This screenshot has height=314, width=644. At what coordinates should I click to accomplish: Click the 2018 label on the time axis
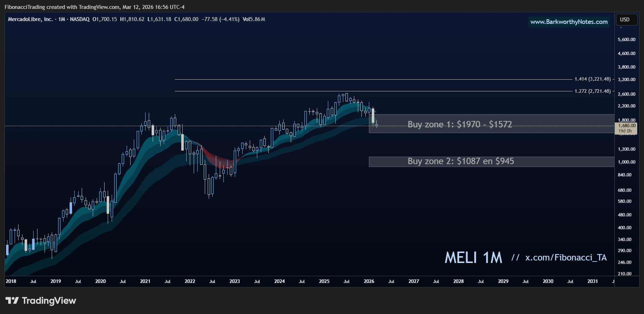[x=11, y=281]
